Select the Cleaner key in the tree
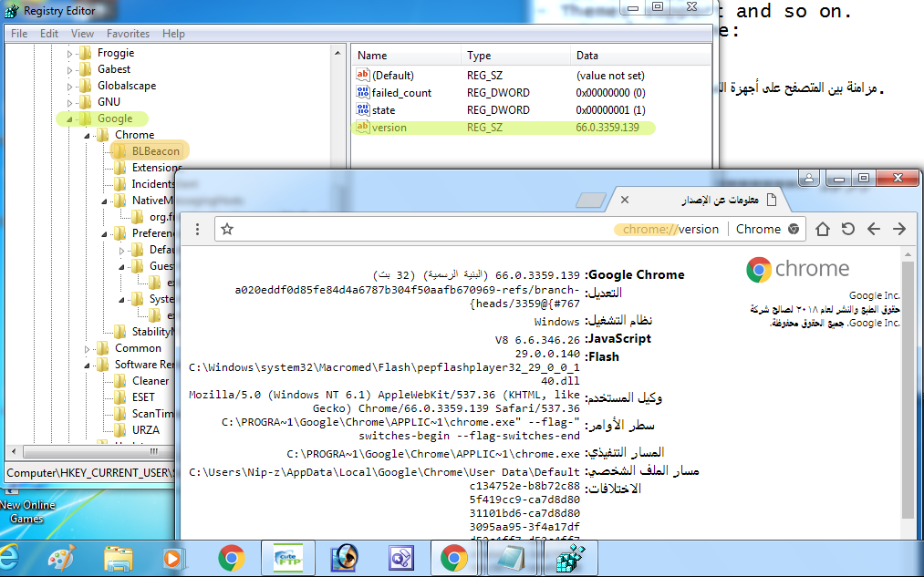This screenshot has width=924, height=577. [151, 381]
